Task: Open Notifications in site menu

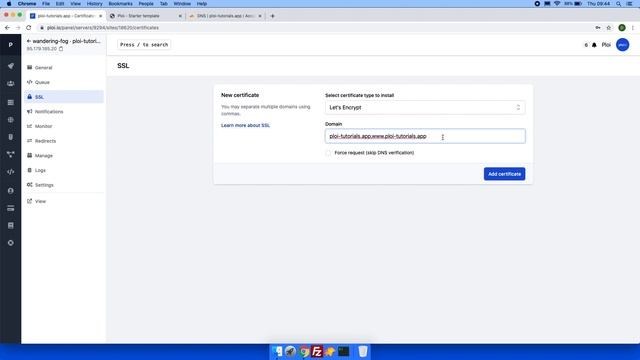Action: (64, 111)
